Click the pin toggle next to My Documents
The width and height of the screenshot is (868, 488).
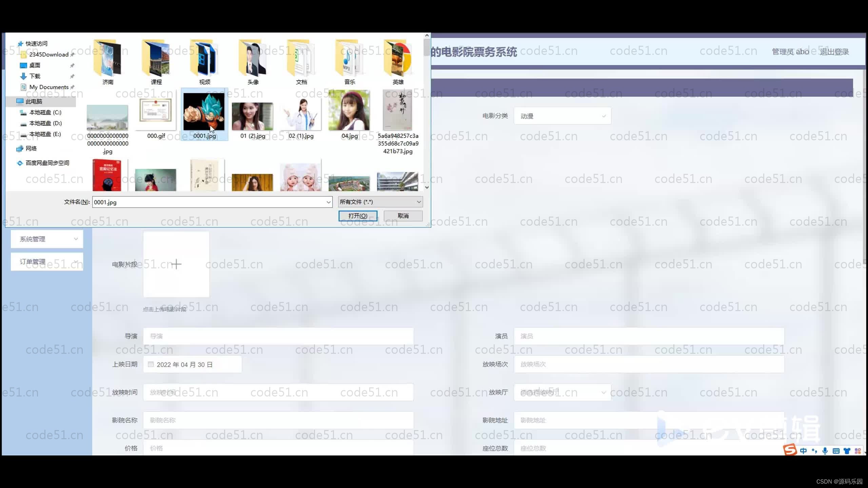click(73, 87)
